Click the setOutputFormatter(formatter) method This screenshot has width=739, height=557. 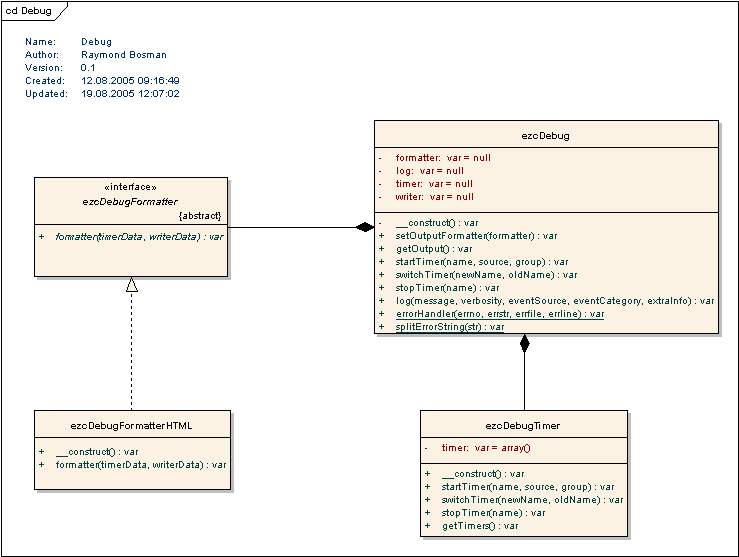point(476,235)
